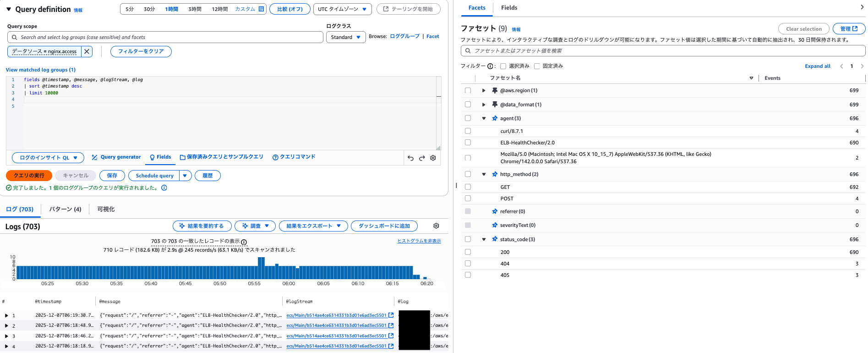Open query editor settings gear

pyautogui.click(x=433, y=158)
